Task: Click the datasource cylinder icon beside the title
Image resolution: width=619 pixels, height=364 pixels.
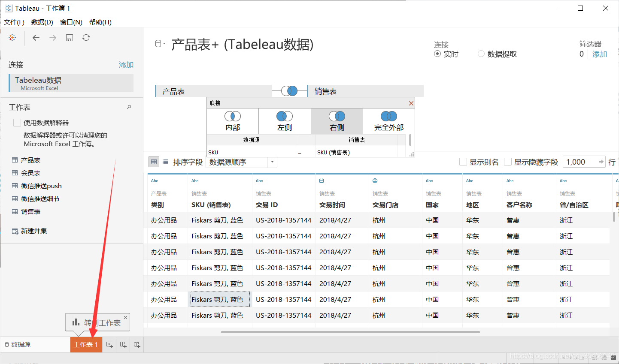Action: click(x=158, y=43)
